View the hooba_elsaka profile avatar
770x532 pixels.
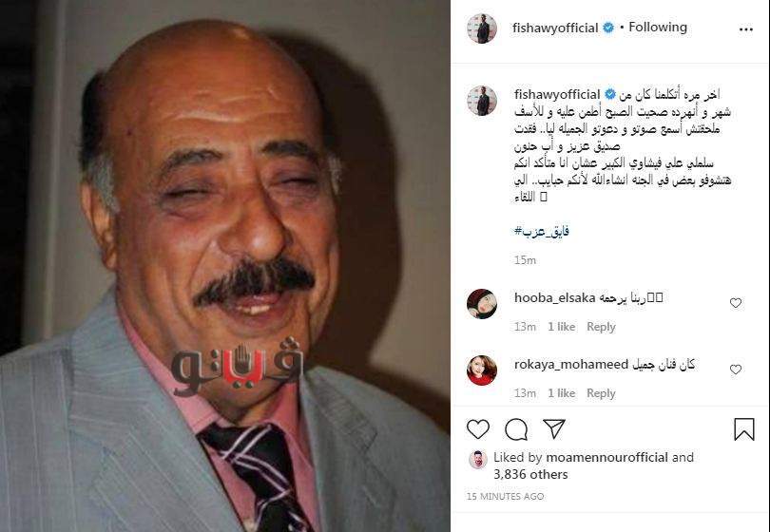482,304
